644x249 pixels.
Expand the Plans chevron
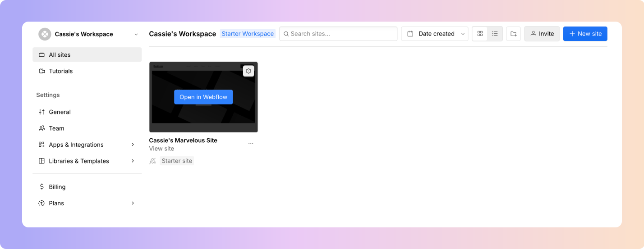133,204
